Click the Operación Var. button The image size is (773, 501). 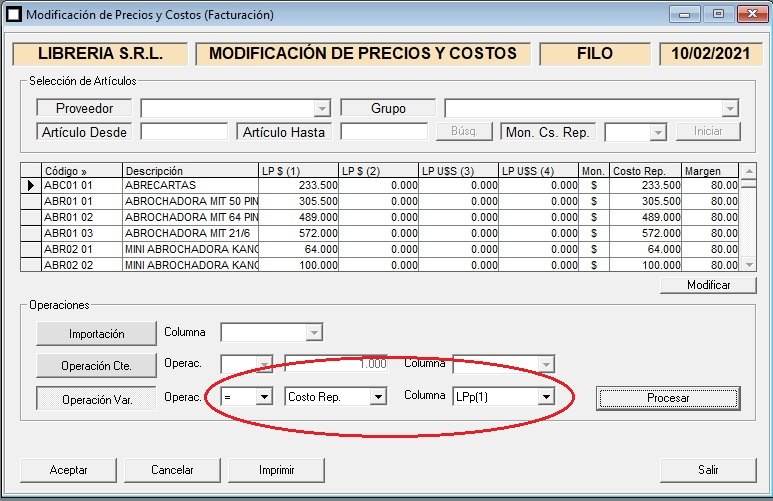click(x=96, y=398)
